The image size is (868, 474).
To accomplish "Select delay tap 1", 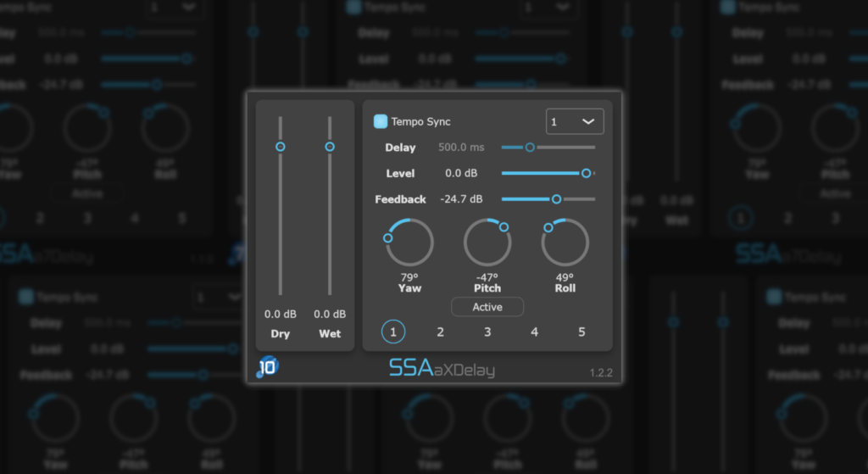I will tap(393, 332).
